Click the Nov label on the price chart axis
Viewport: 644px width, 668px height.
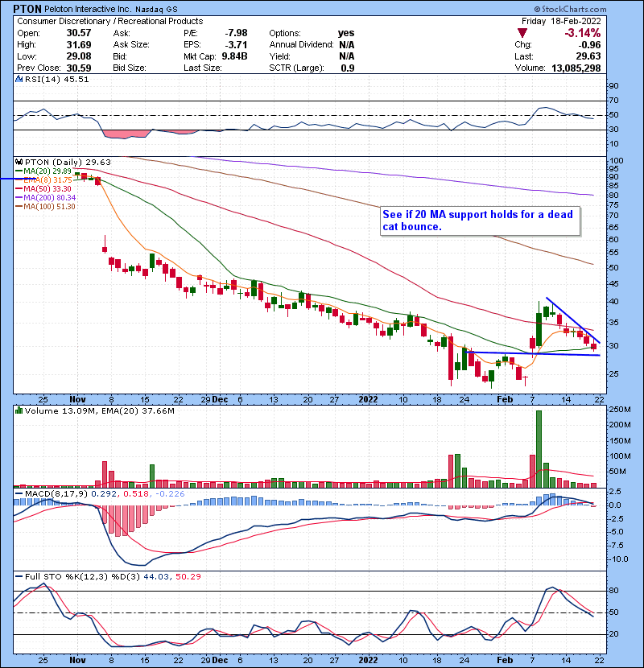tap(77, 399)
